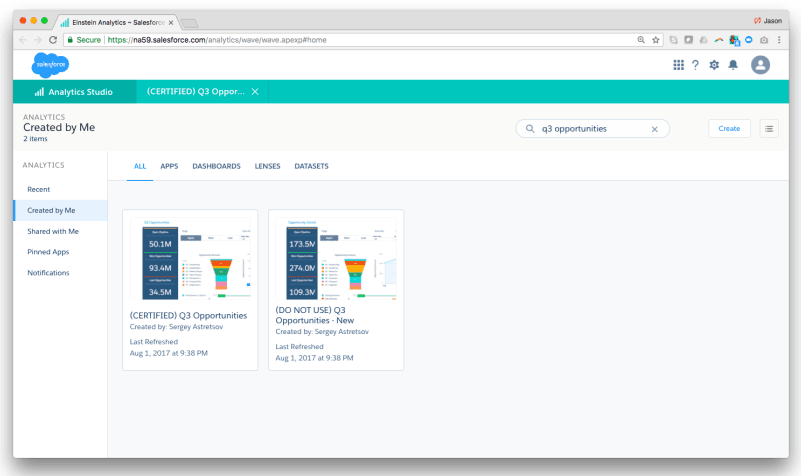Viewport: 801px width, 476px height.
Task: Select the Dashboards filter tab
Action: (x=216, y=166)
